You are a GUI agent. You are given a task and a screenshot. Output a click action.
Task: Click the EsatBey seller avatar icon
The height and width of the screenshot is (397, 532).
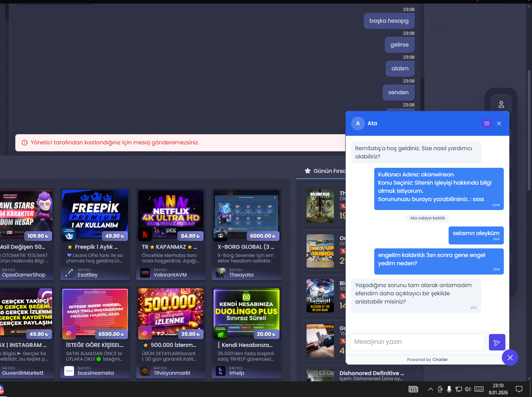pyautogui.click(x=69, y=273)
